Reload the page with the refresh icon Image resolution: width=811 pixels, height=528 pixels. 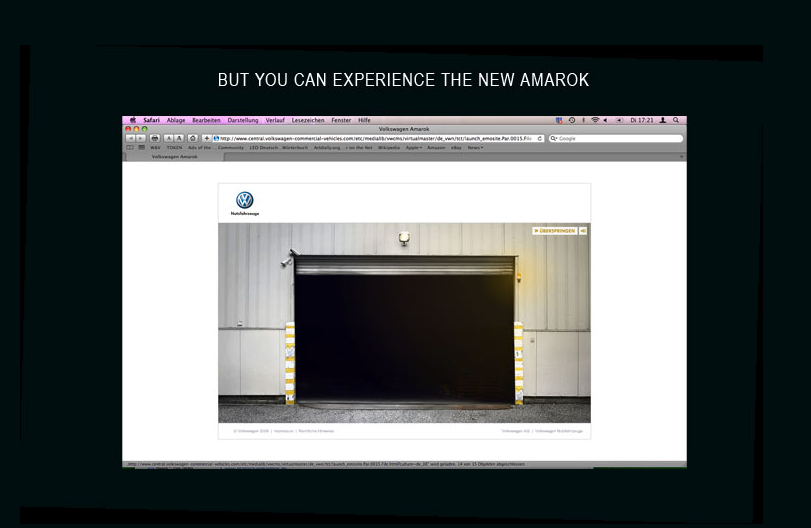click(x=539, y=139)
